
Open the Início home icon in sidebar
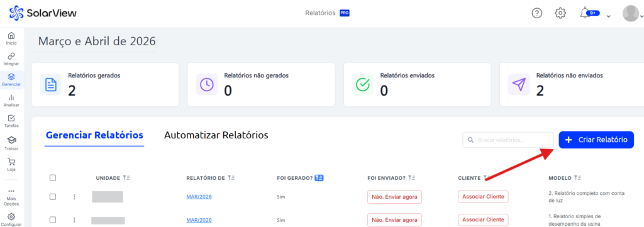pyautogui.click(x=11, y=36)
